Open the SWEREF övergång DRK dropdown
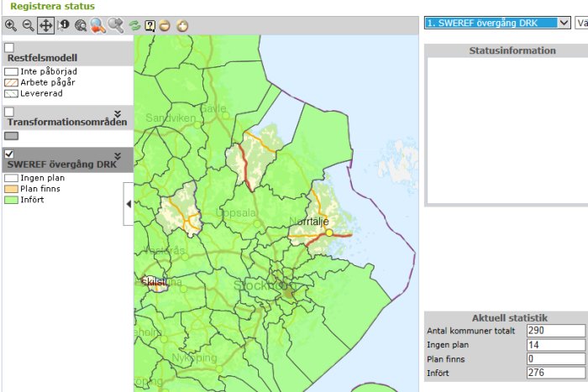588x392 pixels. (497, 23)
